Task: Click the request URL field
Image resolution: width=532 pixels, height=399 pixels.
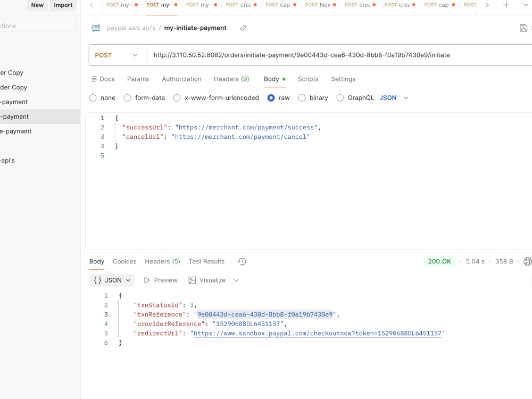Action: [x=339, y=55]
